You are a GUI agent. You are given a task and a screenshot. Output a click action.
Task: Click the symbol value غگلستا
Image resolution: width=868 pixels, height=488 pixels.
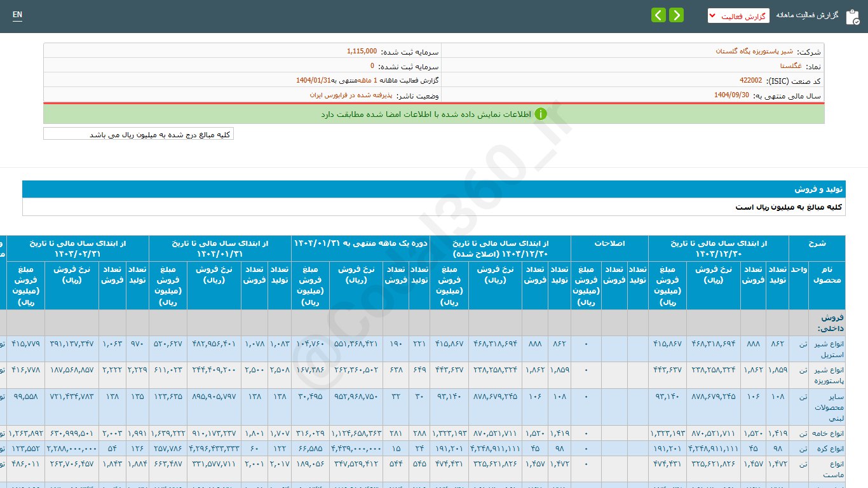click(x=790, y=66)
